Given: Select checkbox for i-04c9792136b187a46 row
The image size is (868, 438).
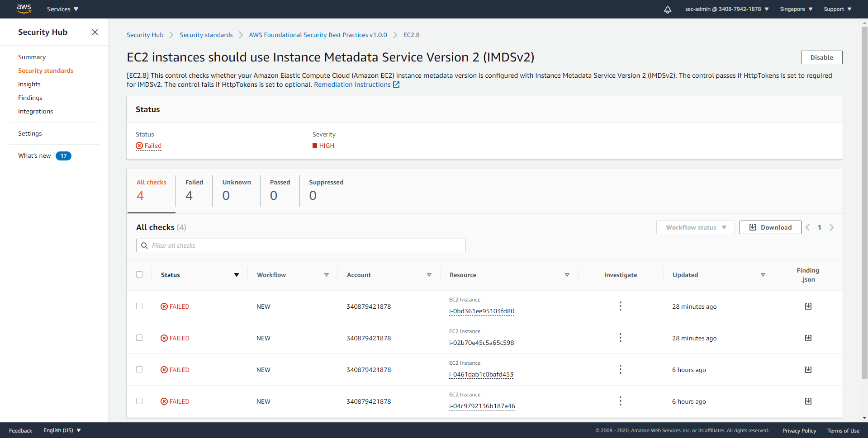Looking at the screenshot, I should pyautogui.click(x=139, y=401).
